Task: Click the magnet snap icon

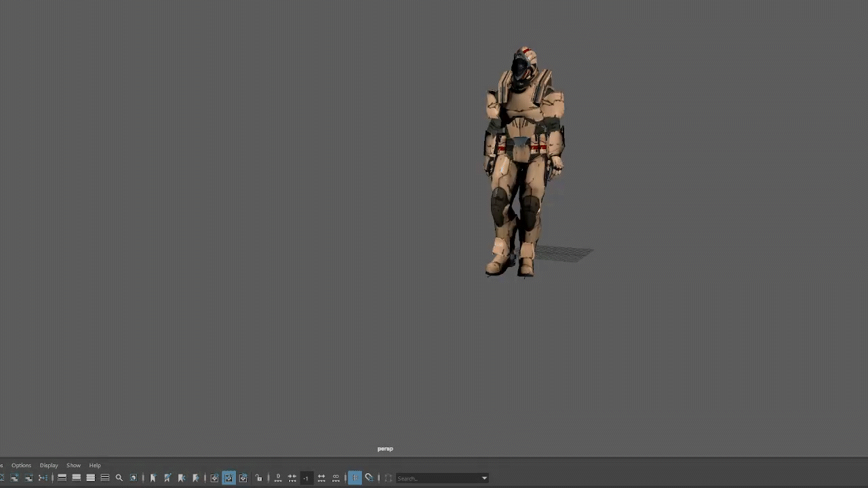Action: tap(370, 478)
